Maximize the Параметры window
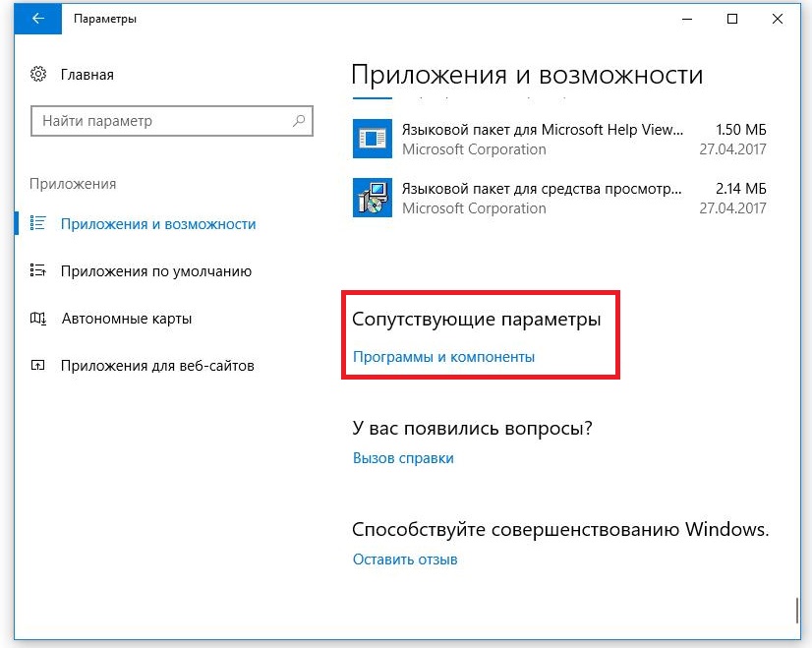 (732, 19)
